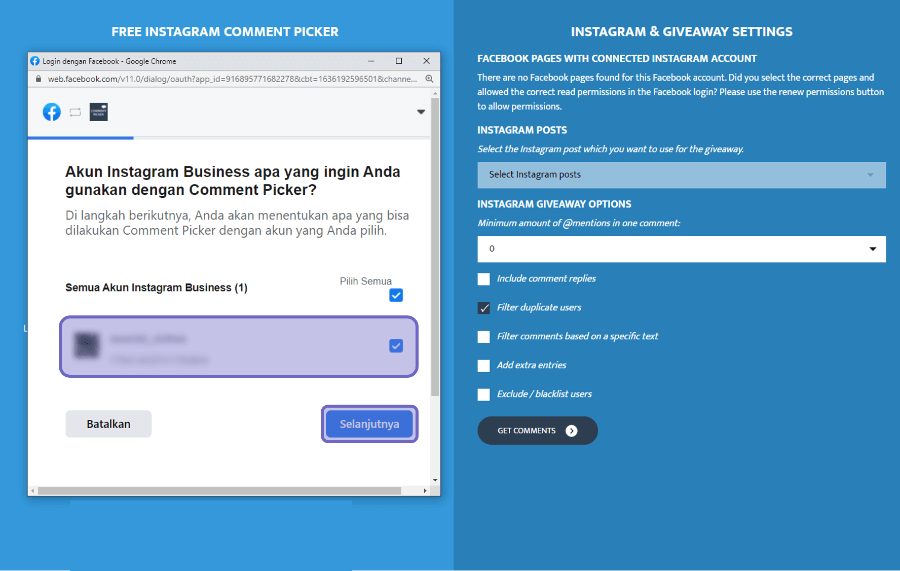
Task: Click 'Instagram & Giveaway Settings' title
Action: (681, 32)
